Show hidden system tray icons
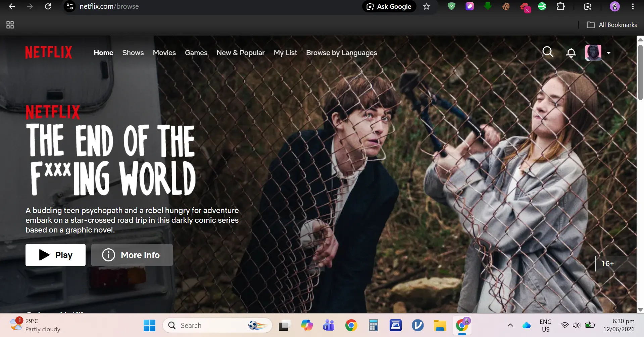Screen dimensions: 644x337 510,325
